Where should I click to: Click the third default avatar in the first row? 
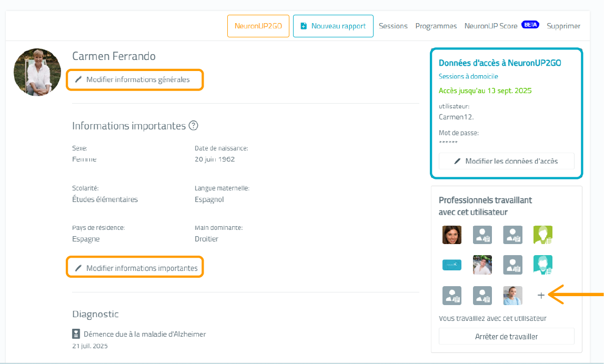pyautogui.click(x=512, y=235)
